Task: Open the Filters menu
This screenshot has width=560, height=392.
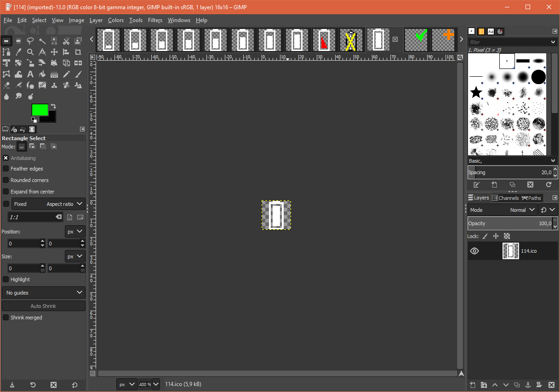Action: tap(155, 20)
